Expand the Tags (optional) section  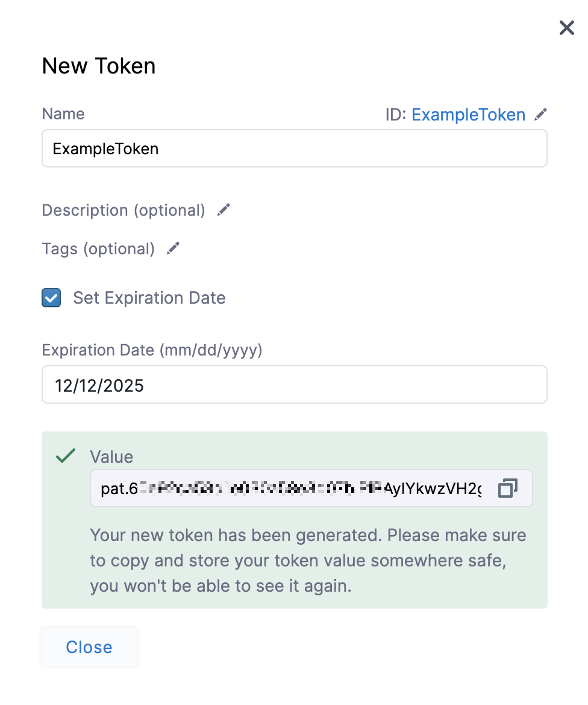pos(98,249)
